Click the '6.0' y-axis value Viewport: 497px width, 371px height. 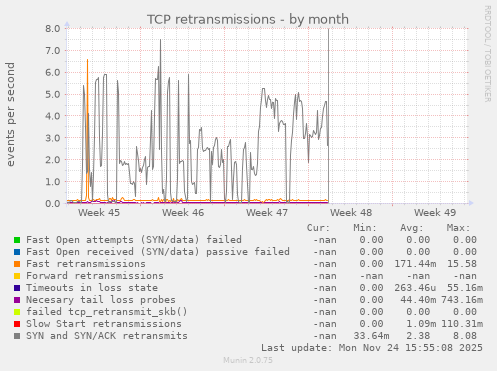53,72
